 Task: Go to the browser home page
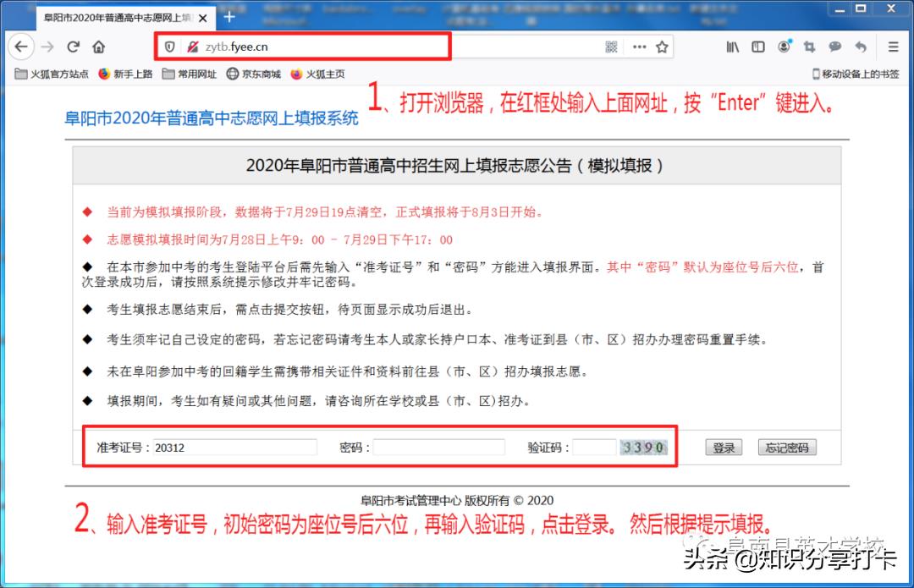[99, 47]
